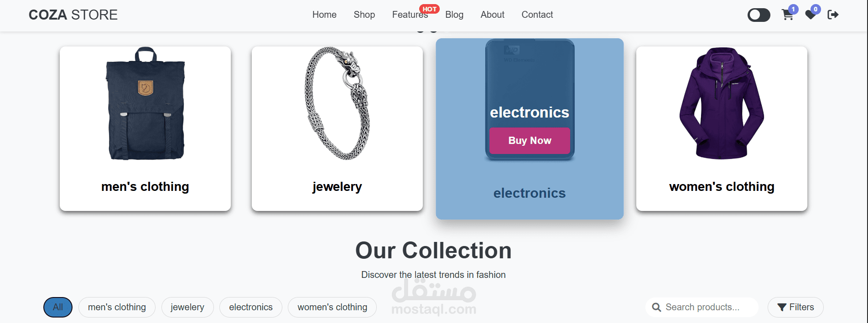Open the women's clothing jacket card
Image resolution: width=868 pixels, height=323 pixels.
tap(722, 128)
